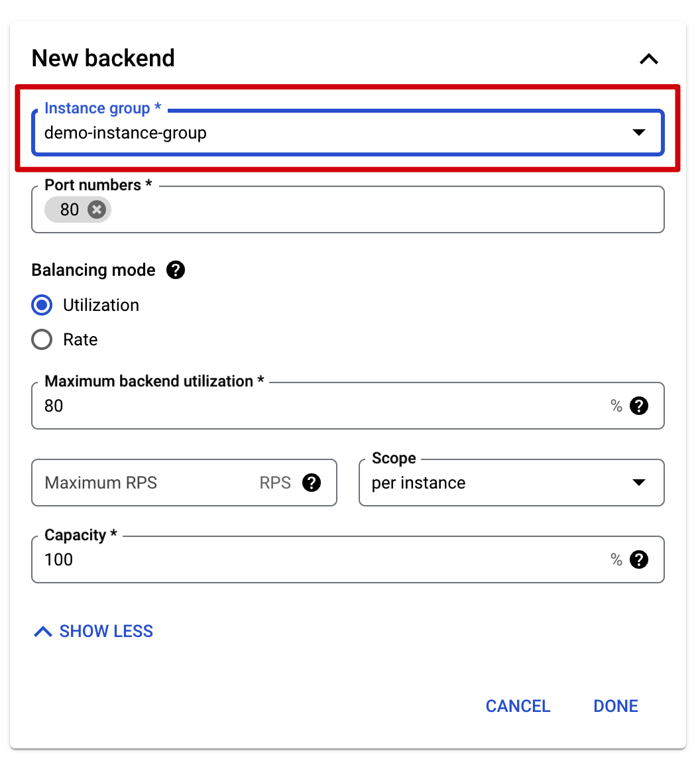Show help for Maximum backend utilization
The height and width of the screenshot is (761, 700).
click(638, 406)
